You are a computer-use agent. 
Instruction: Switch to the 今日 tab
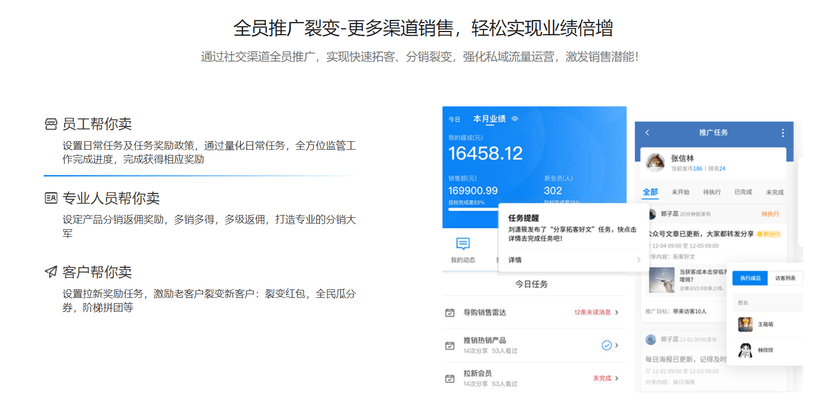[x=454, y=119]
